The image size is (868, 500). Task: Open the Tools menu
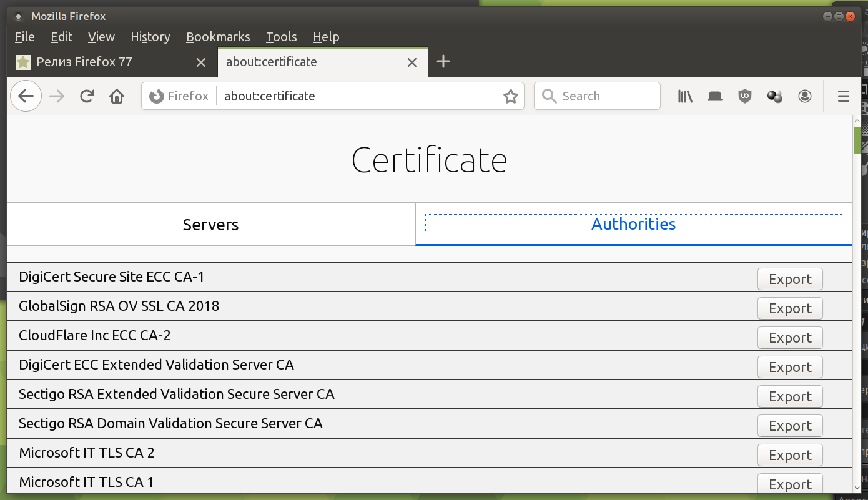(x=281, y=37)
